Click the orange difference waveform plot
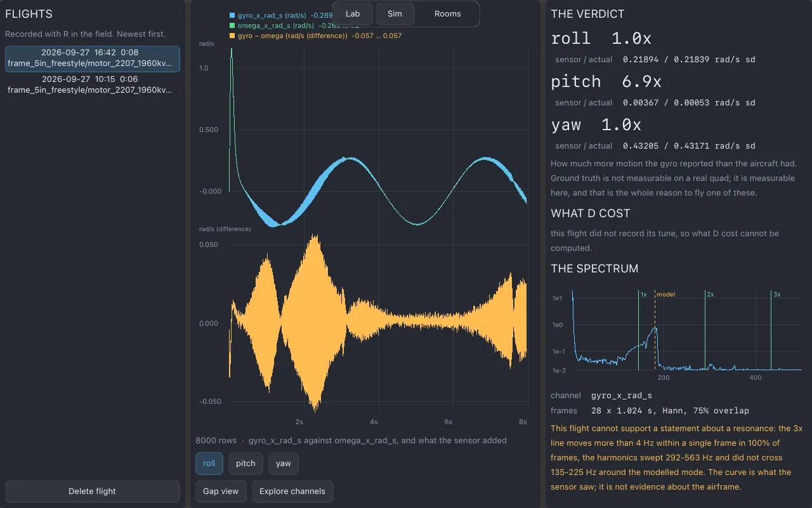 click(x=378, y=324)
